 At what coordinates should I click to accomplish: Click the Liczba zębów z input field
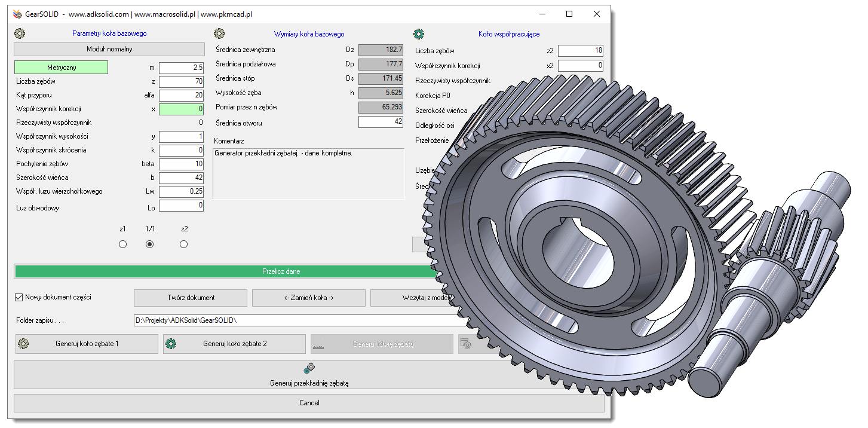[x=182, y=81]
